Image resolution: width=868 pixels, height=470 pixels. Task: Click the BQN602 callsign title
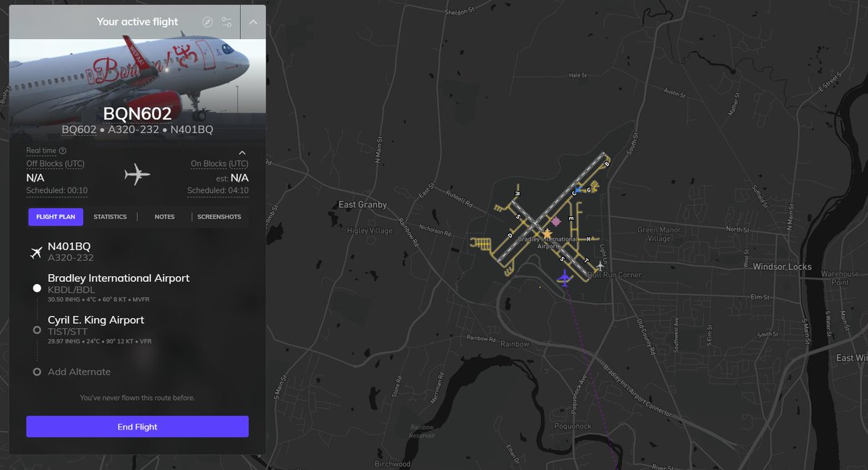[137, 114]
